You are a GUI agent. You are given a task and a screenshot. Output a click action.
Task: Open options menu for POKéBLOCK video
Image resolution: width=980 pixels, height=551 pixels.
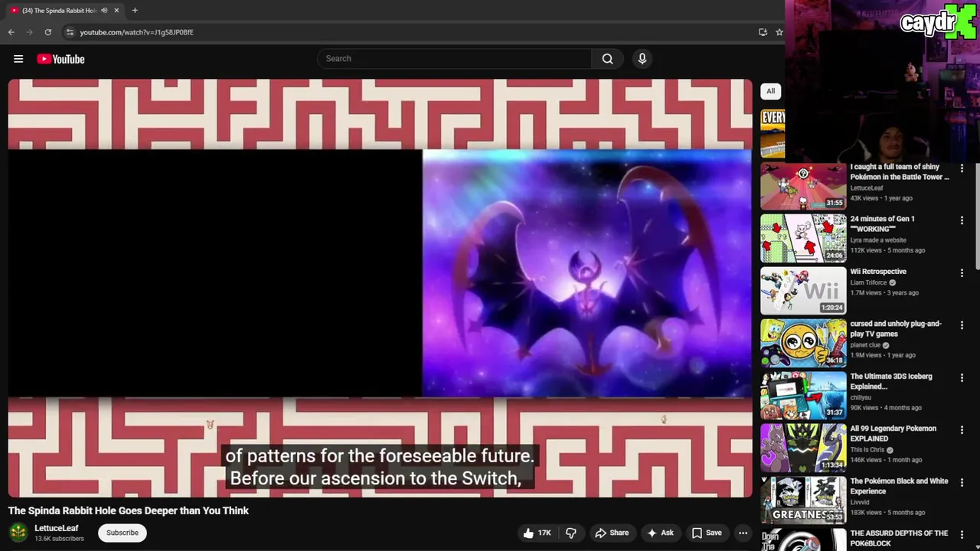coord(962,534)
